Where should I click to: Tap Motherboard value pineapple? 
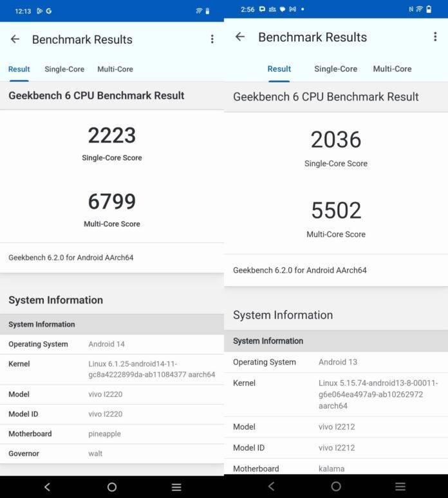(104, 434)
